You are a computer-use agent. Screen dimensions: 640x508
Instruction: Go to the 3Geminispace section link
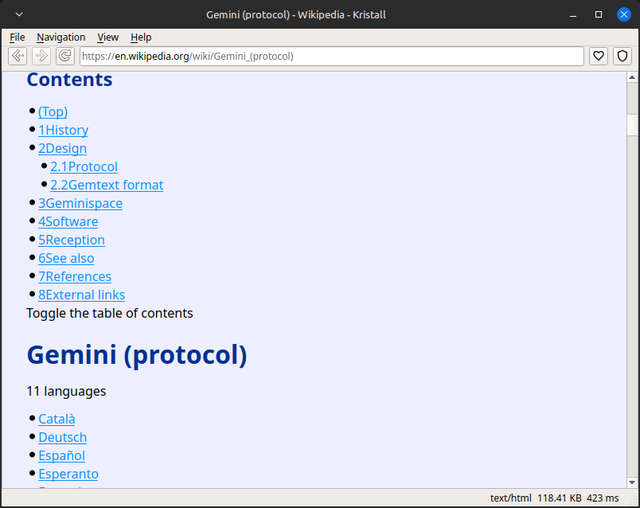click(80, 204)
